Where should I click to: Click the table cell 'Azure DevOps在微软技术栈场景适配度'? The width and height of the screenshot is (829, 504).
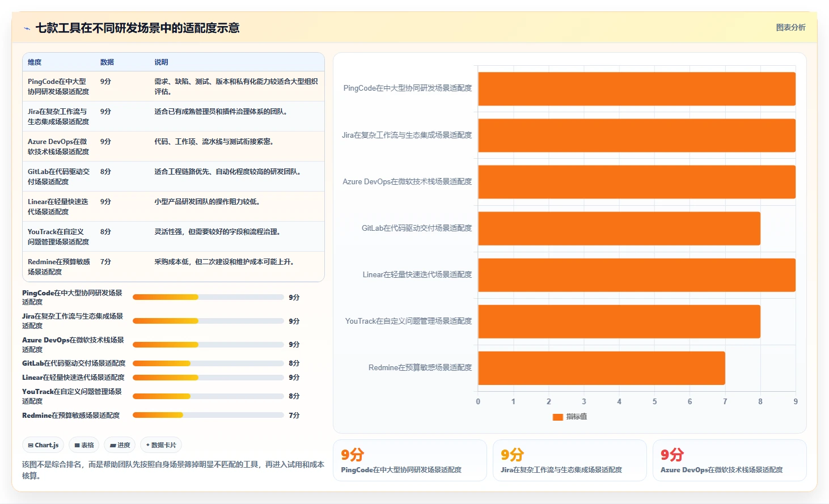(58, 146)
